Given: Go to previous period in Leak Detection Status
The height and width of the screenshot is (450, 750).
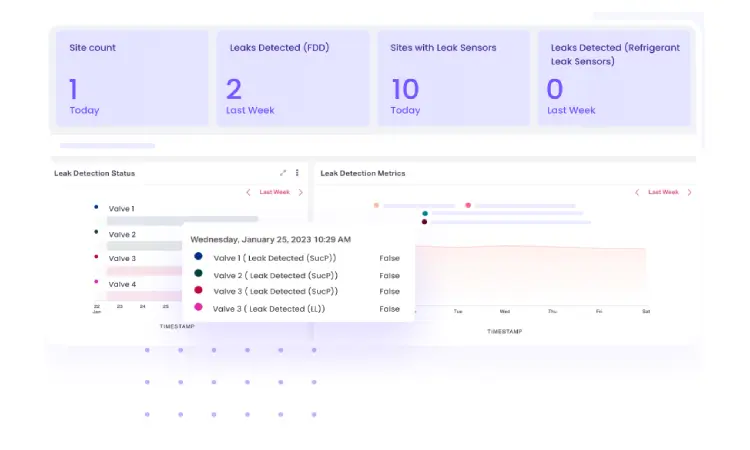Looking at the screenshot, I should (248, 192).
